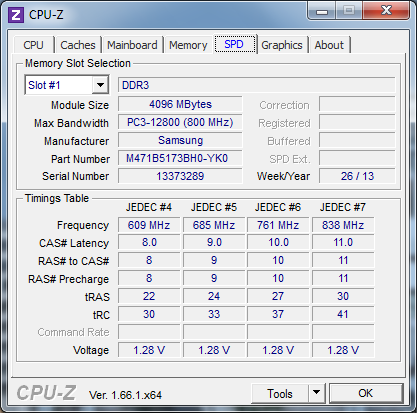Click the DDR3 memory type field
Viewport: 417px width, 413px height.
257,85
